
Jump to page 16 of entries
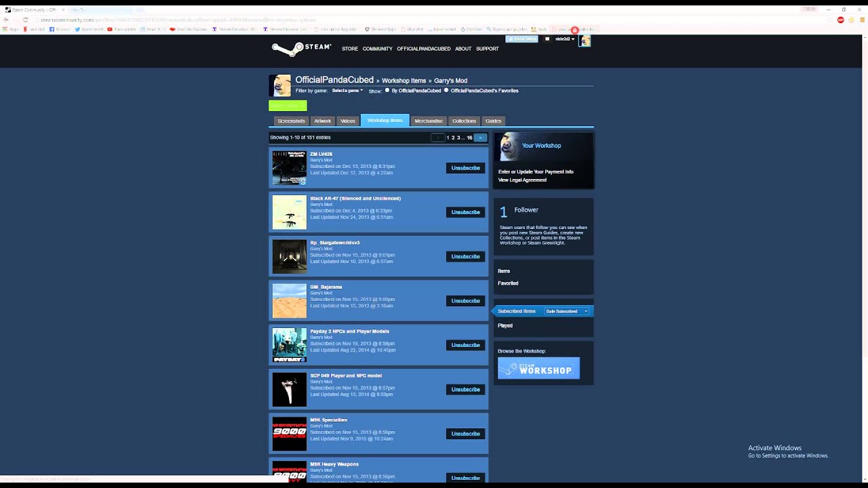pyautogui.click(x=469, y=138)
